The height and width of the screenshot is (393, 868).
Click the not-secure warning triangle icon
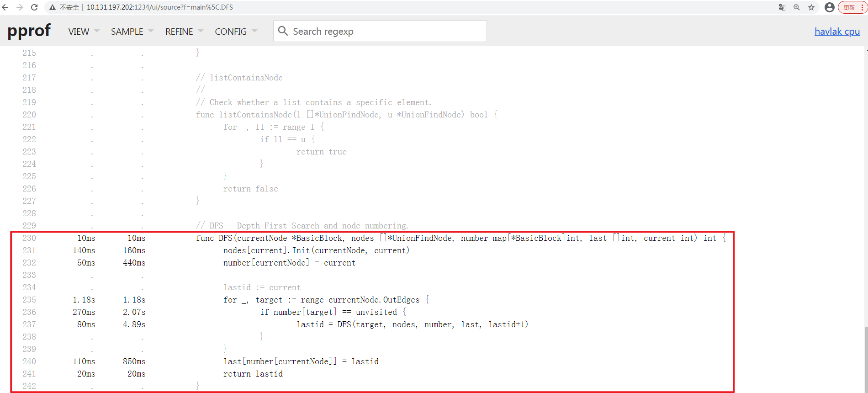(53, 7)
